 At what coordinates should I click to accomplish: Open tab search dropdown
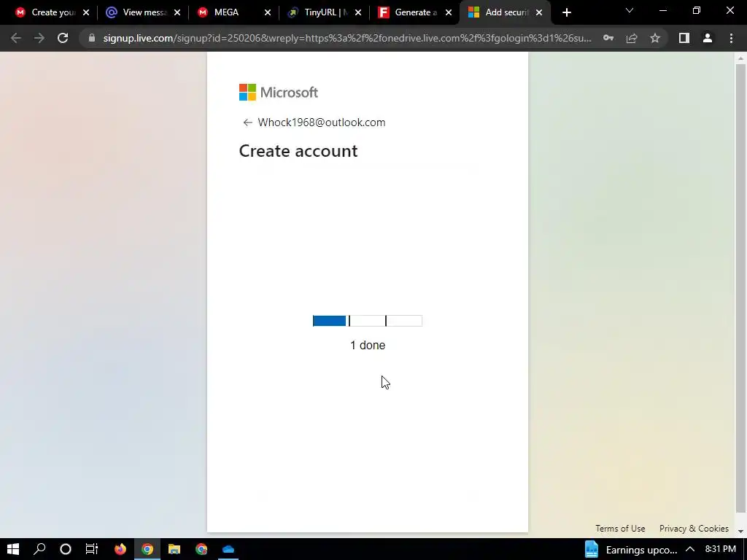coord(630,10)
